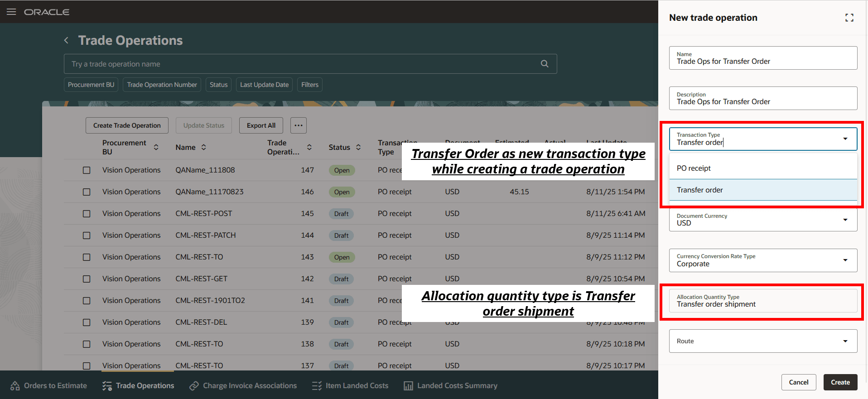The height and width of the screenshot is (399, 868).
Task: Select the checkbox for QAName_111808 row
Action: tap(87, 170)
